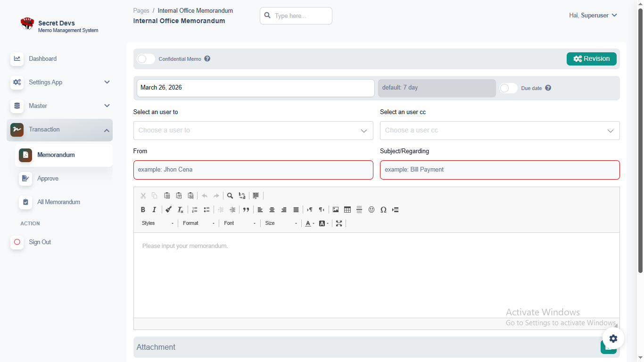The width and height of the screenshot is (644, 362).
Task: Open the smiley emoticon picker
Action: click(372, 210)
